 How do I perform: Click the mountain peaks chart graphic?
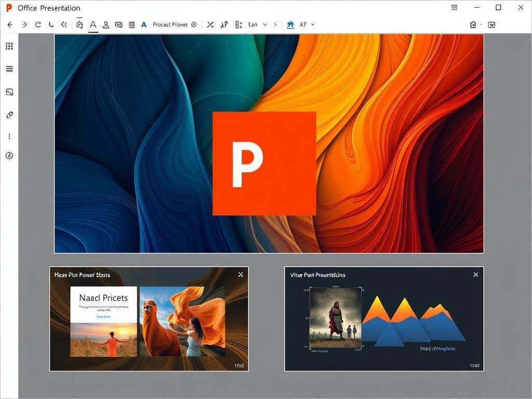[x=413, y=321]
